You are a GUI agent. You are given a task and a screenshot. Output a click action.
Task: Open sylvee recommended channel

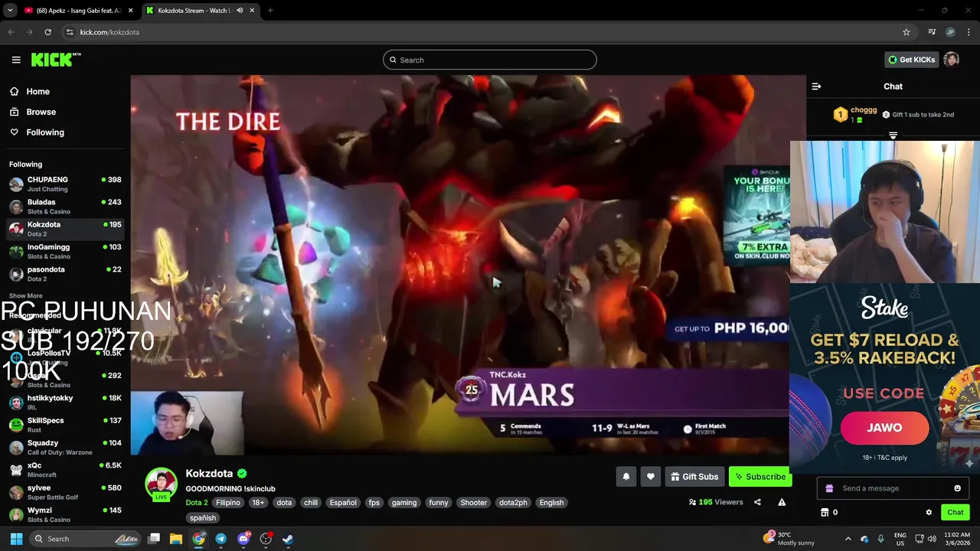tap(65, 492)
